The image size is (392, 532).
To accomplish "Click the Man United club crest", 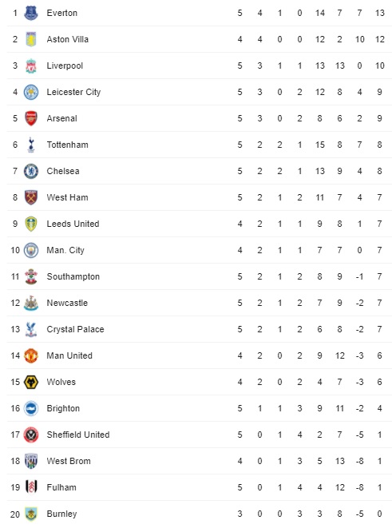I will [x=31, y=356].
